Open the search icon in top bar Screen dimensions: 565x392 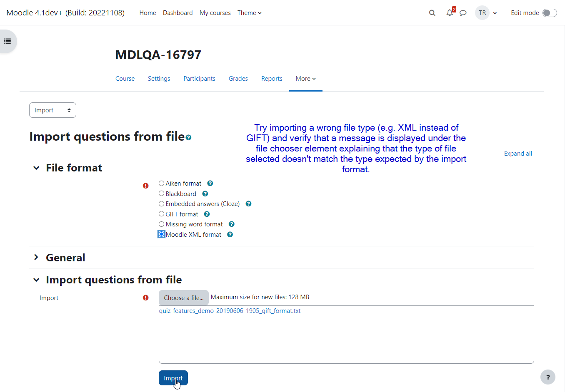point(432,13)
